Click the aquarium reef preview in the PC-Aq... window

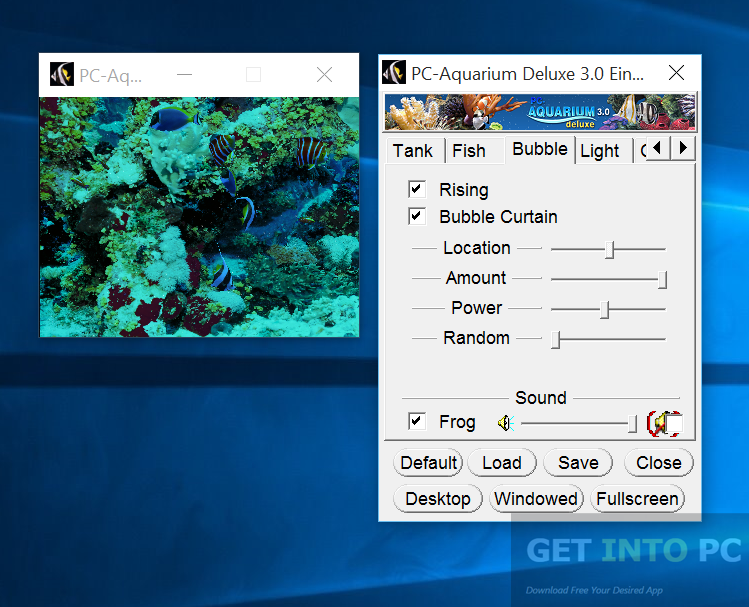point(199,217)
